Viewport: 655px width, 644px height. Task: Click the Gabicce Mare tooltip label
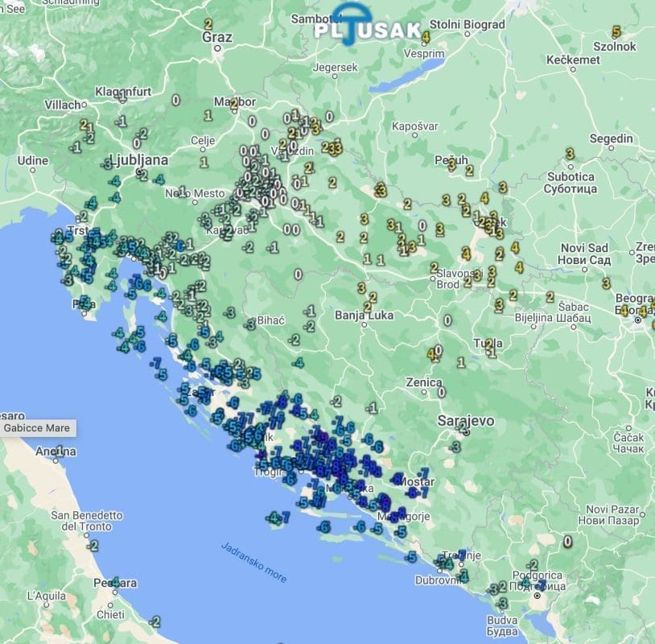(x=37, y=427)
